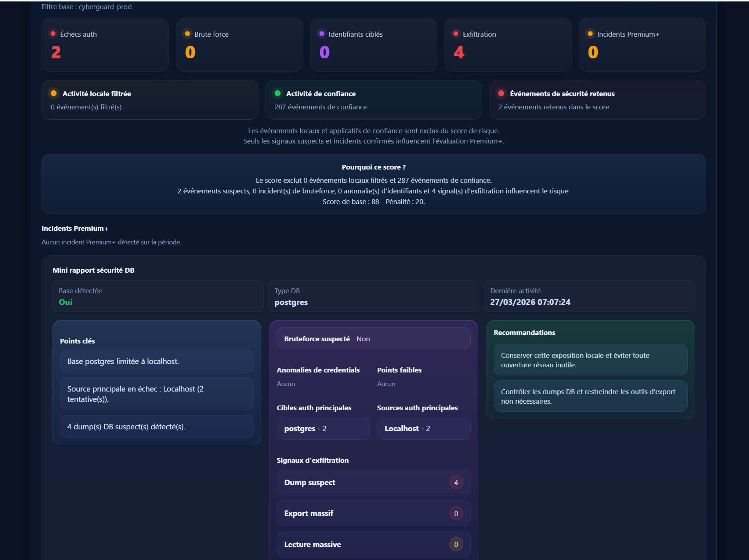The height and width of the screenshot is (560, 749).
Task: Click the Dump suspect count badge
Action: [x=456, y=482]
